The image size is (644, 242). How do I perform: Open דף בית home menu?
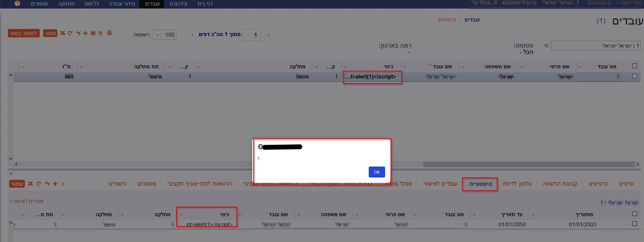205,4
